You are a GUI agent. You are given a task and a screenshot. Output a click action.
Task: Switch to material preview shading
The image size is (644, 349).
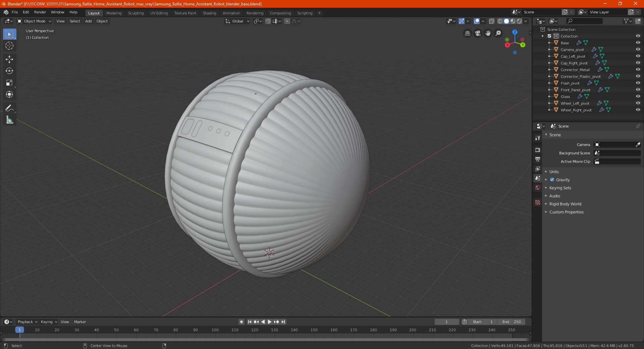pos(513,21)
